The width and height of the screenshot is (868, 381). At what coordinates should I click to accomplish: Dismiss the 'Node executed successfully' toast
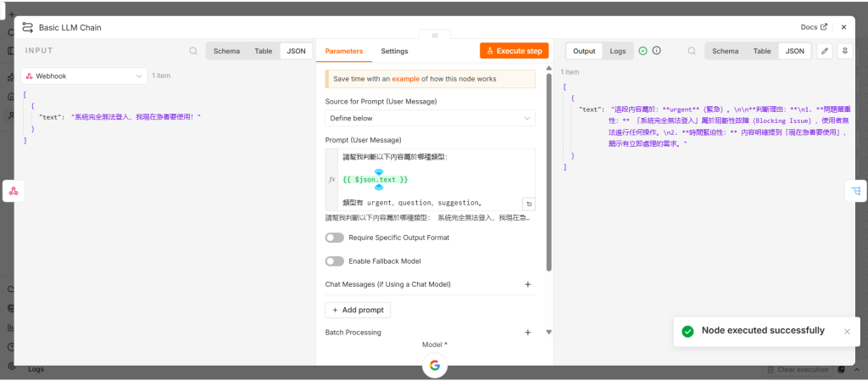click(x=847, y=331)
